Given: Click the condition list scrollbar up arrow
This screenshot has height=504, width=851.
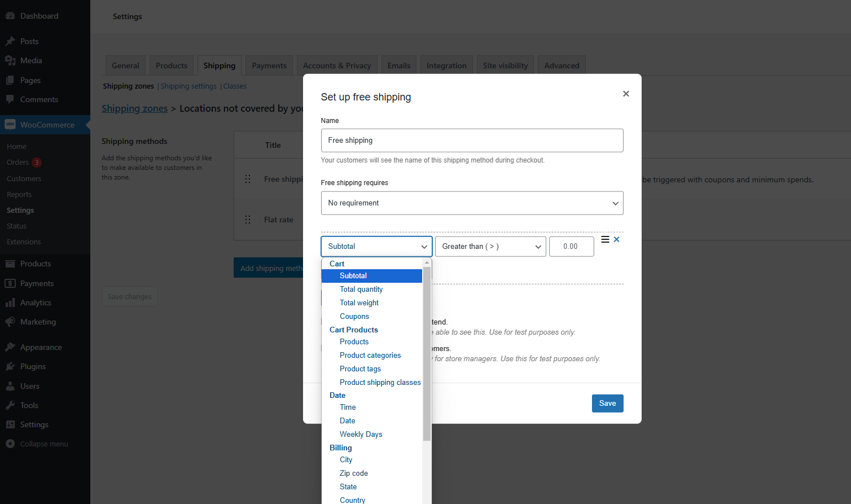Looking at the screenshot, I should (x=427, y=263).
